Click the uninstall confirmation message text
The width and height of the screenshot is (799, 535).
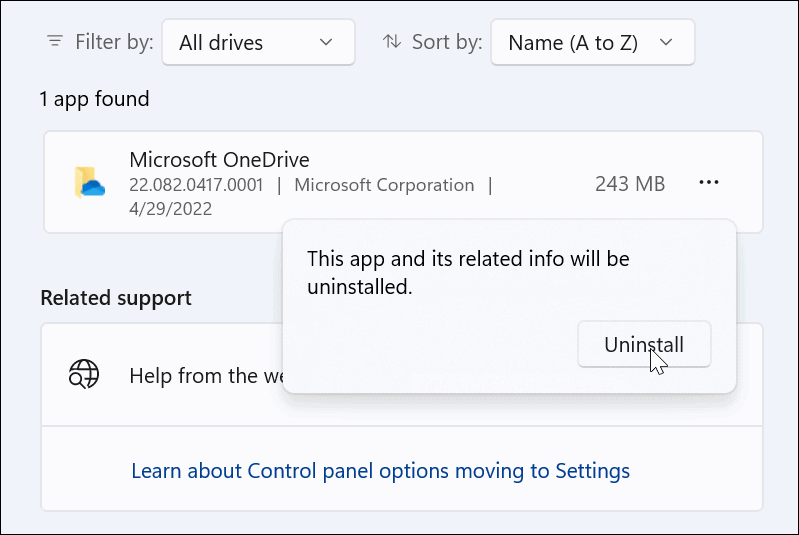click(x=468, y=273)
